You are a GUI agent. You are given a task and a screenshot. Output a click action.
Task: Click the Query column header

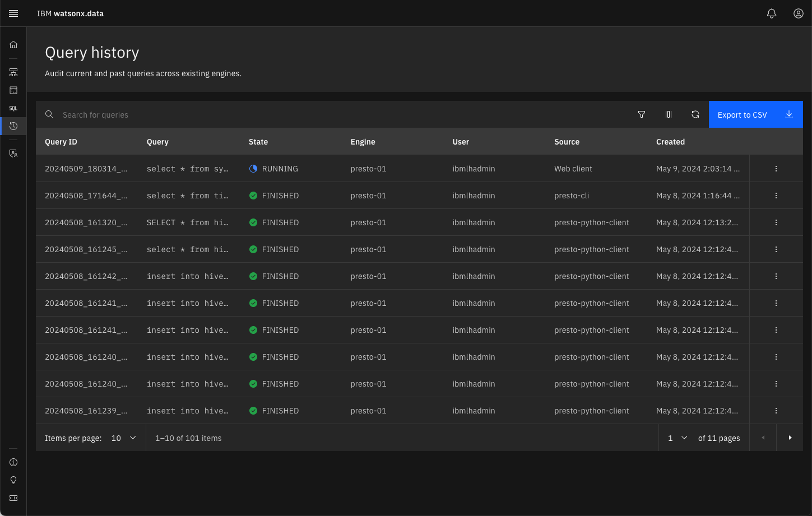157,142
